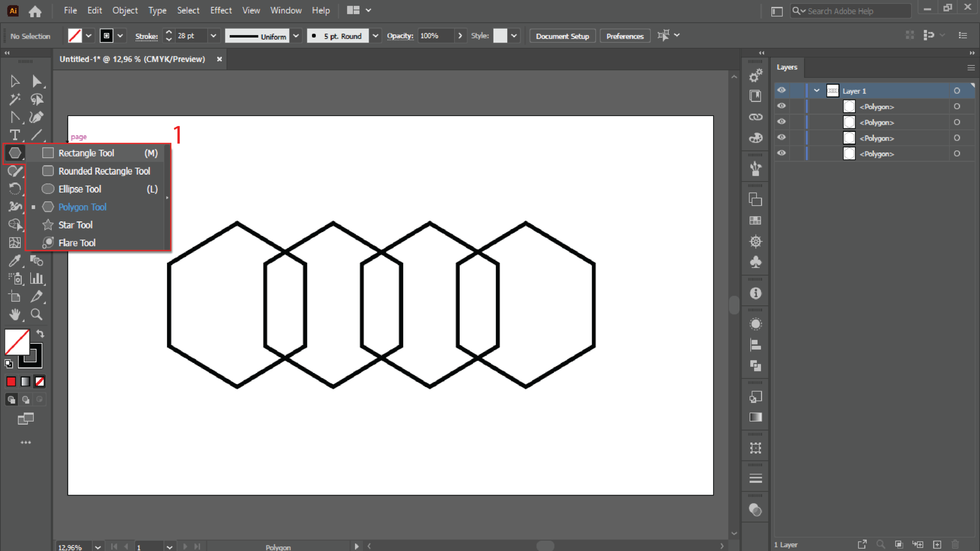Select the Type tool
This screenshot has width=980, height=551.
click(x=15, y=135)
